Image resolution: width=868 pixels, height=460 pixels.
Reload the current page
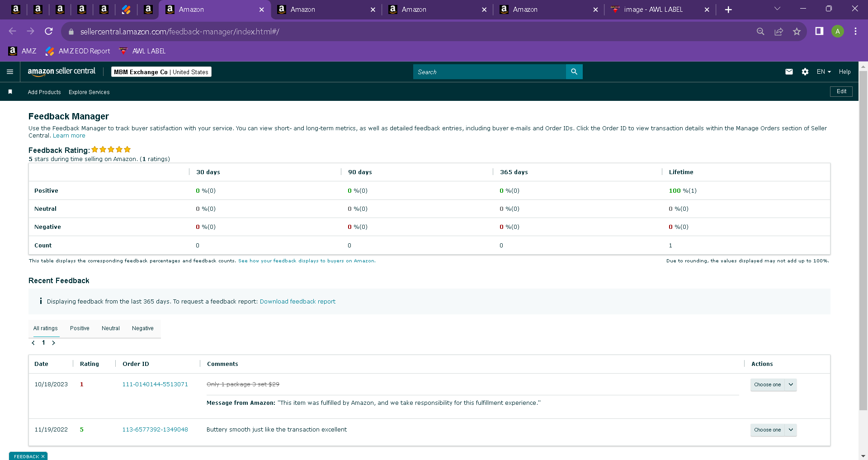49,31
